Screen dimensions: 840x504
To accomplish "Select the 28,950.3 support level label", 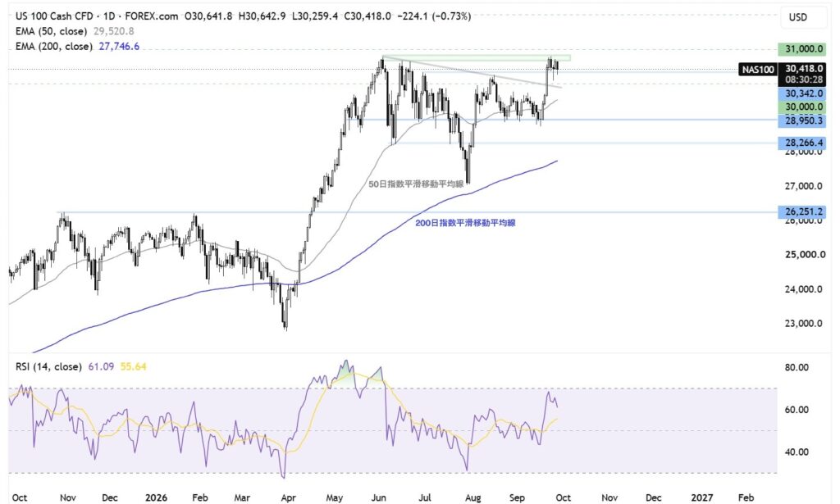I will (x=802, y=121).
